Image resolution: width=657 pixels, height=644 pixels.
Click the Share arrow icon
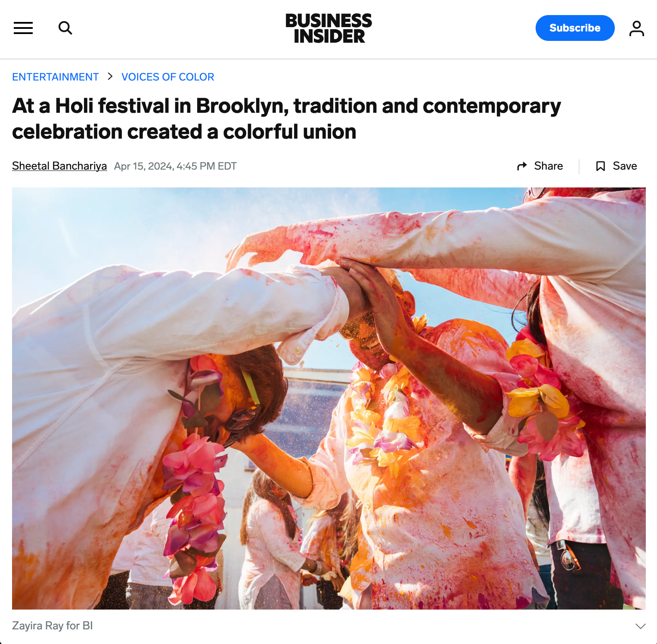click(x=522, y=166)
